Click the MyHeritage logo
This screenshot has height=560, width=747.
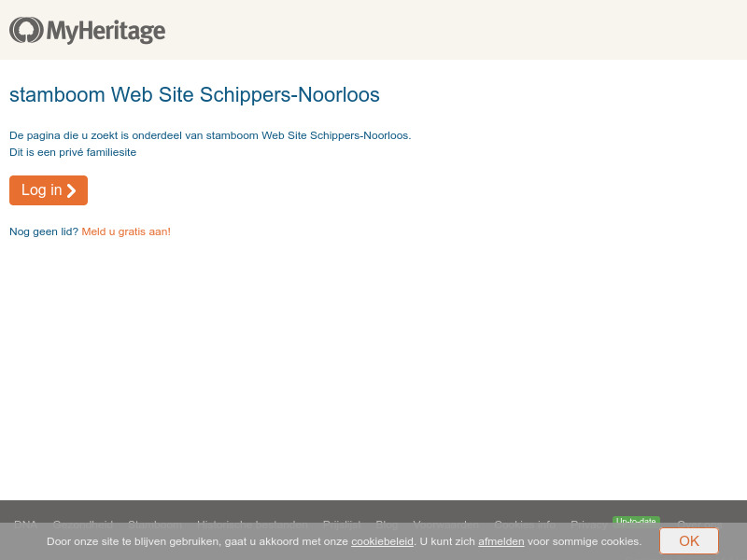click(x=87, y=30)
